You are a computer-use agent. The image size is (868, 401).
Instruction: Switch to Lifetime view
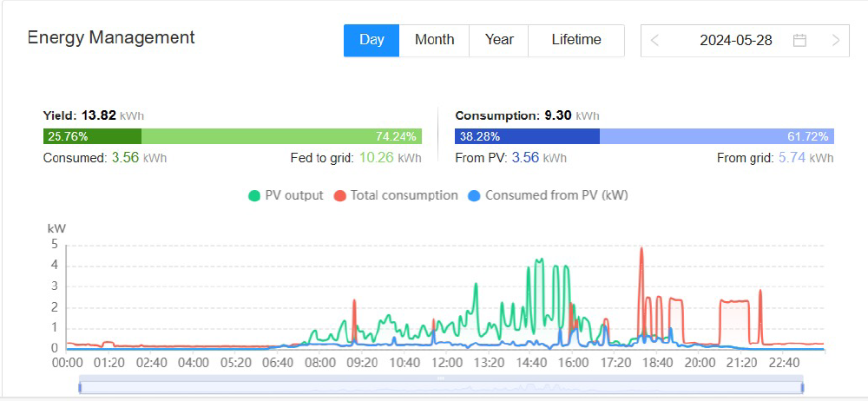[x=576, y=40]
